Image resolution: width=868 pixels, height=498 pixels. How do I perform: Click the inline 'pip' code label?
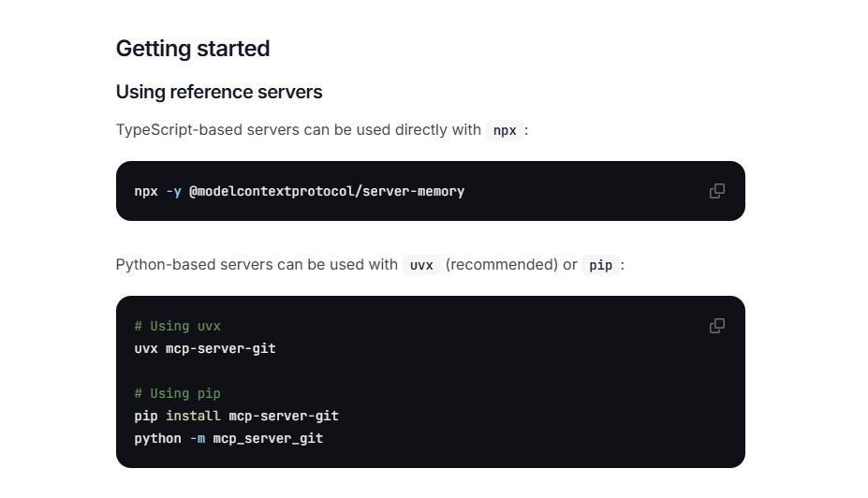coord(600,265)
